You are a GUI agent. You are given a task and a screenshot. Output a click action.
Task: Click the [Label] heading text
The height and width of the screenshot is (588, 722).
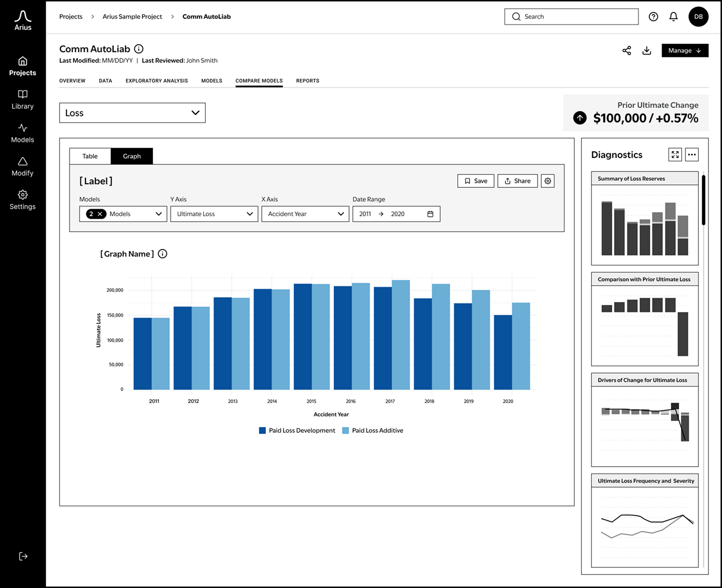96,181
